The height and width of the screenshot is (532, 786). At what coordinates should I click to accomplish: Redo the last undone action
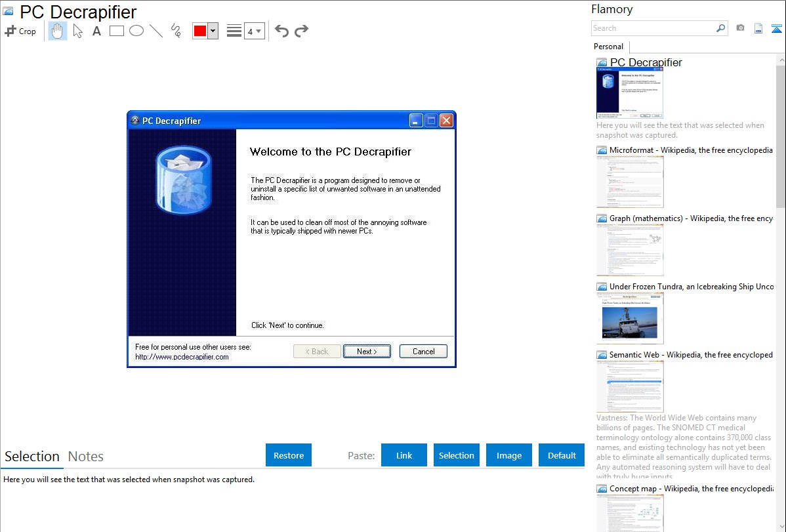click(x=301, y=31)
